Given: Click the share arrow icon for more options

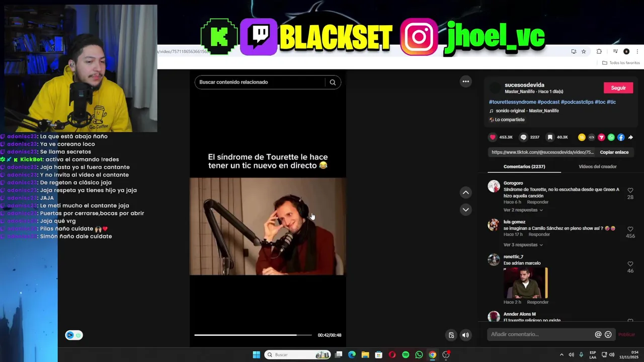Looking at the screenshot, I should [630, 137].
